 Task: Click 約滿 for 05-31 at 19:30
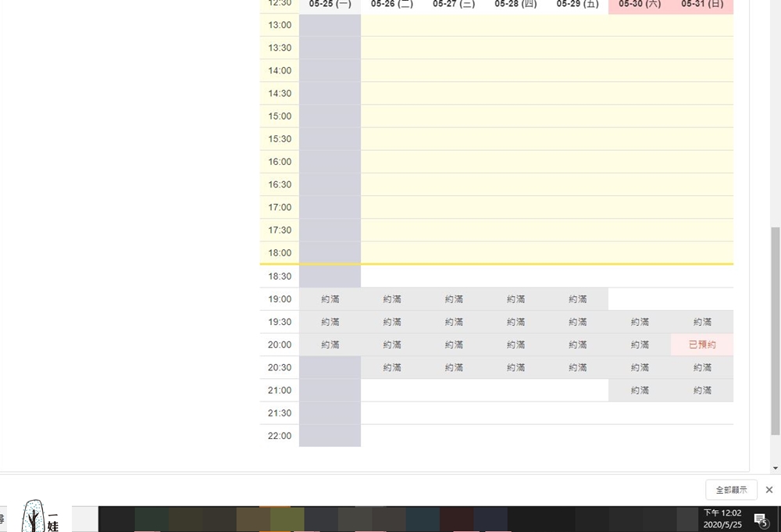(702, 322)
